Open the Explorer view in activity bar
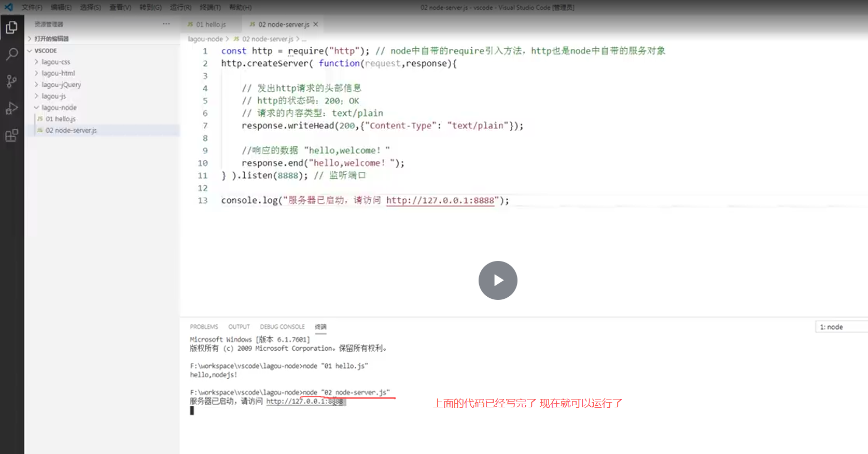The height and width of the screenshot is (454, 868). pyautogui.click(x=11, y=27)
